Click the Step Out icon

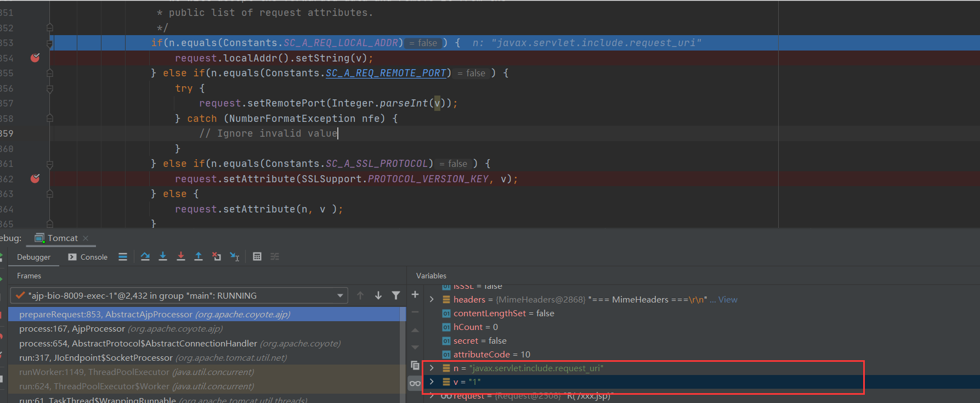[x=199, y=256]
